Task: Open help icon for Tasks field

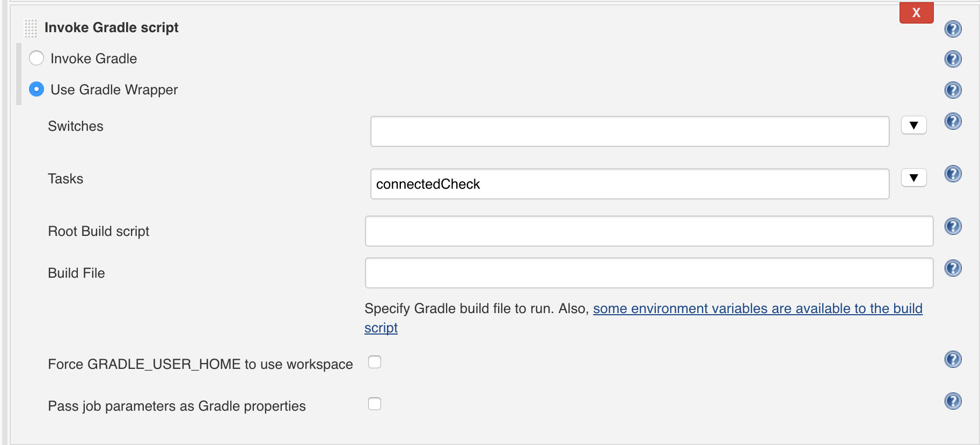Action: [953, 174]
